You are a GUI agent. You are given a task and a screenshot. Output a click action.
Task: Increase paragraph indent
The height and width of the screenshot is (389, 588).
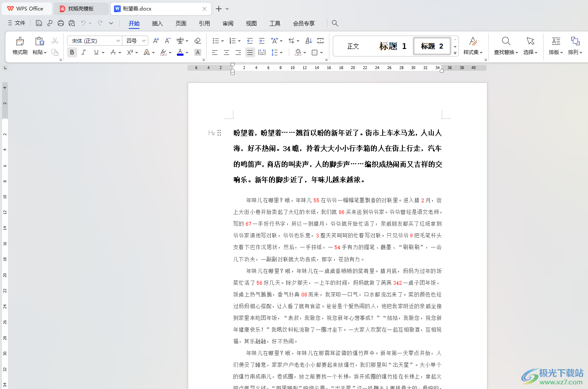(262, 41)
